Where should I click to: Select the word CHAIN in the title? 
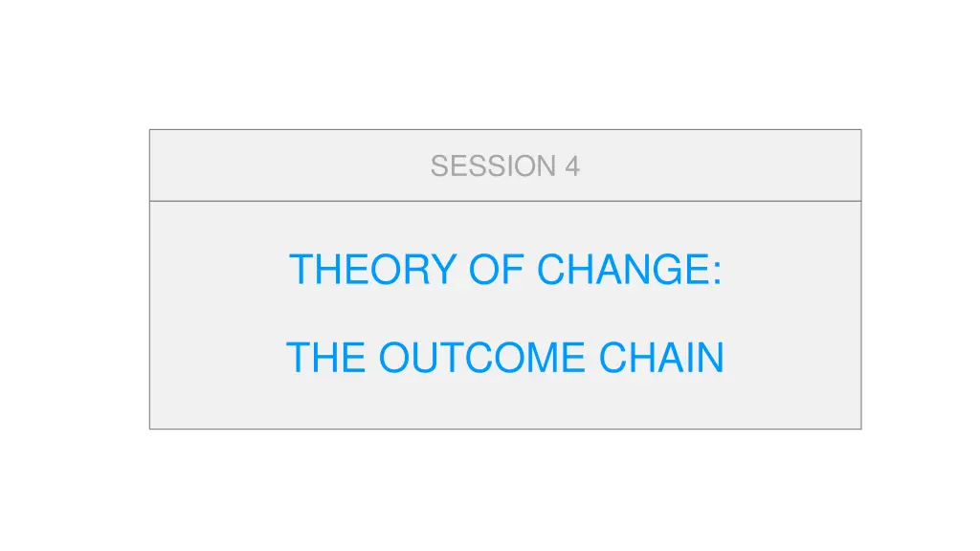[x=661, y=358]
